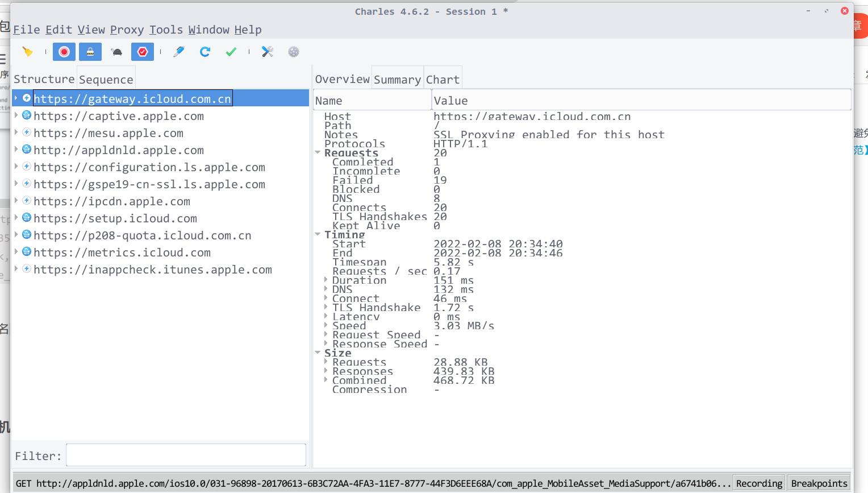Click the Value column header
Image resolution: width=868 pixels, height=493 pixels.
[x=641, y=100]
